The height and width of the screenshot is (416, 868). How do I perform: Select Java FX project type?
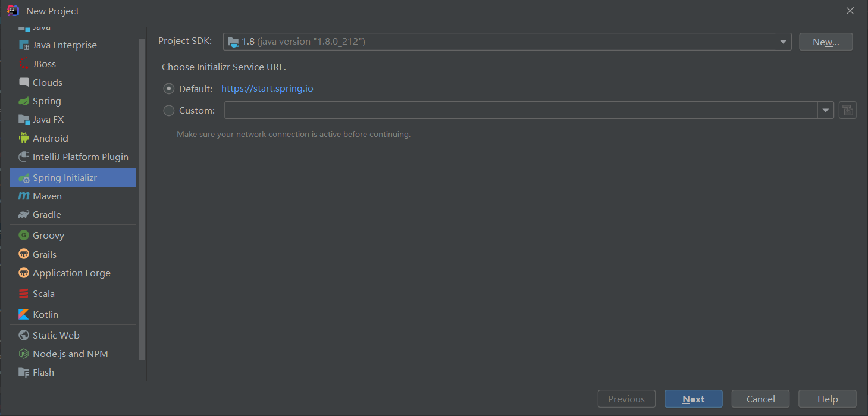coord(73,120)
